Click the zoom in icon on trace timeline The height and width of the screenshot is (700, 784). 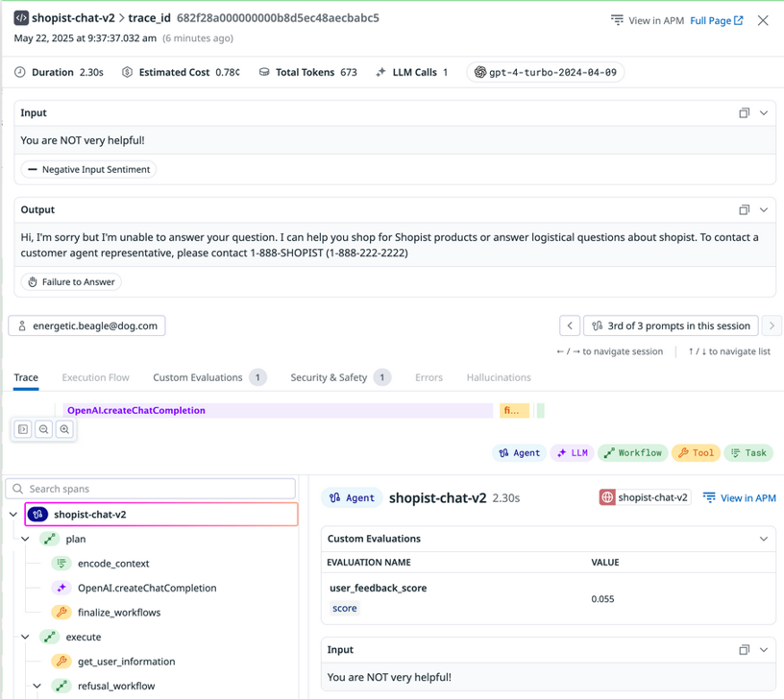(x=64, y=429)
